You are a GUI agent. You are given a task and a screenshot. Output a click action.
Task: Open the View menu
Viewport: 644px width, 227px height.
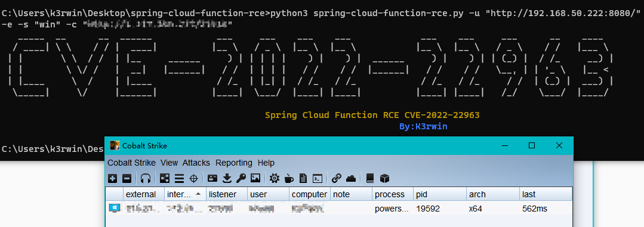169,163
